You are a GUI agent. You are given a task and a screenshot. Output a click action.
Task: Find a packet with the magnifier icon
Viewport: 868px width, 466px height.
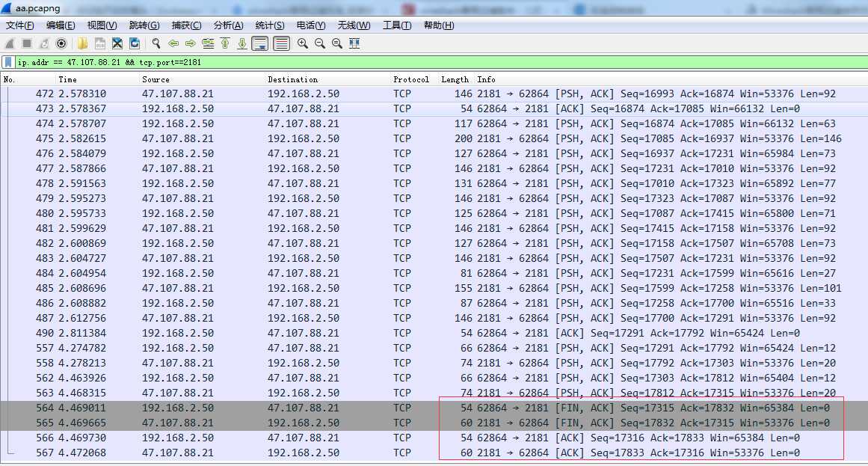156,43
